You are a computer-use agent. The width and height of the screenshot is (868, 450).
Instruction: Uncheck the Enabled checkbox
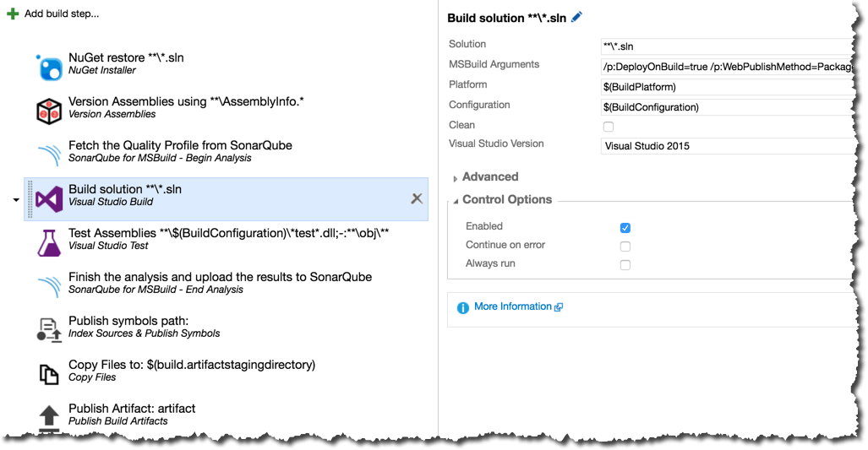[x=625, y=228]
